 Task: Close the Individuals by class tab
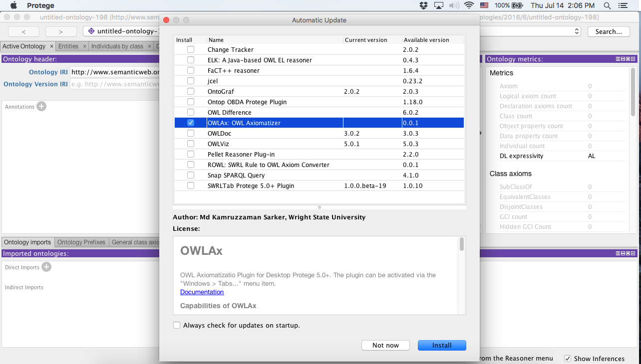pyautogui.click(x=149, y=46)
